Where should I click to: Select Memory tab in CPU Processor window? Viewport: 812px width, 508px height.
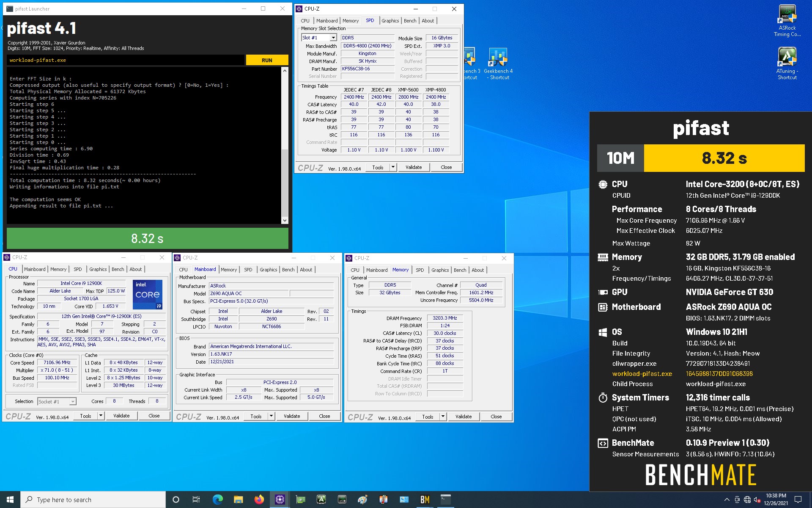click(x=58, y=269)
